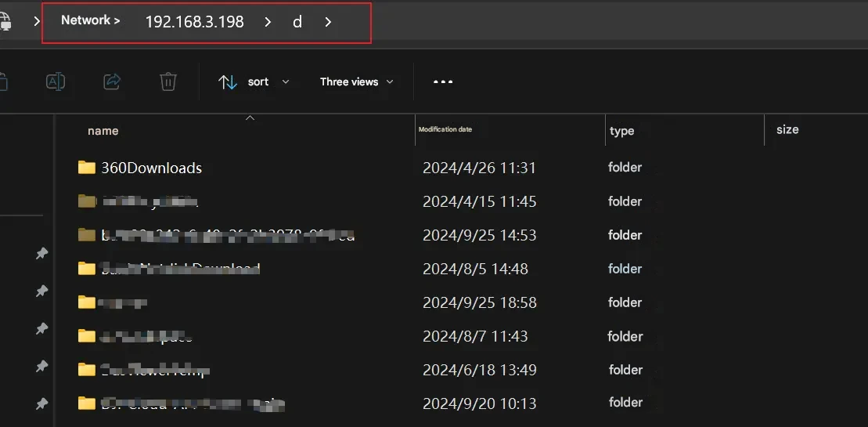Click the Rename icon in toolbar

pos(55,81)
